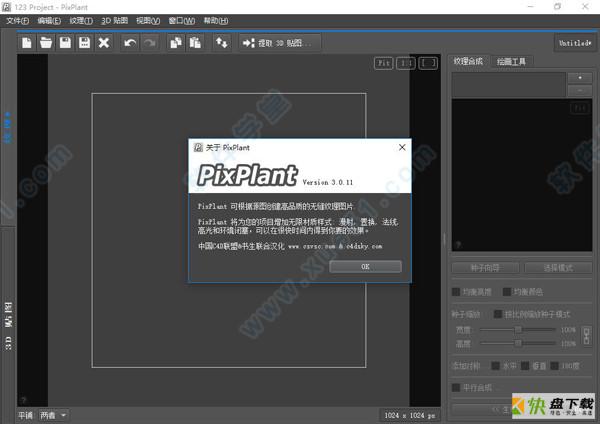
Task: Click the 1:1 zoom button above the canvas
Action: [406, 63]
